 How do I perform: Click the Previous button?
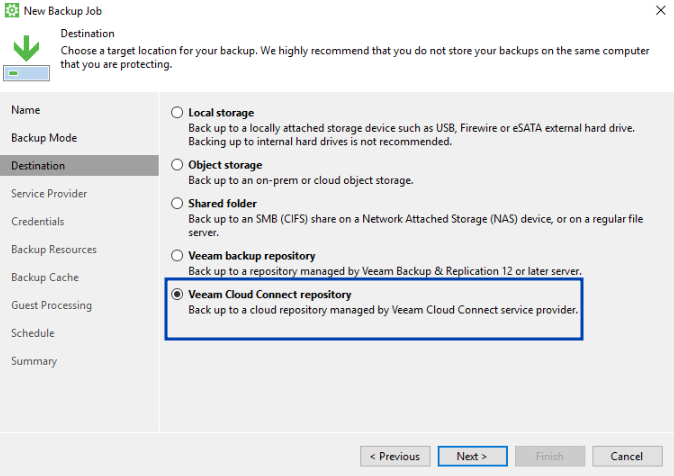[x=395, y=456]
